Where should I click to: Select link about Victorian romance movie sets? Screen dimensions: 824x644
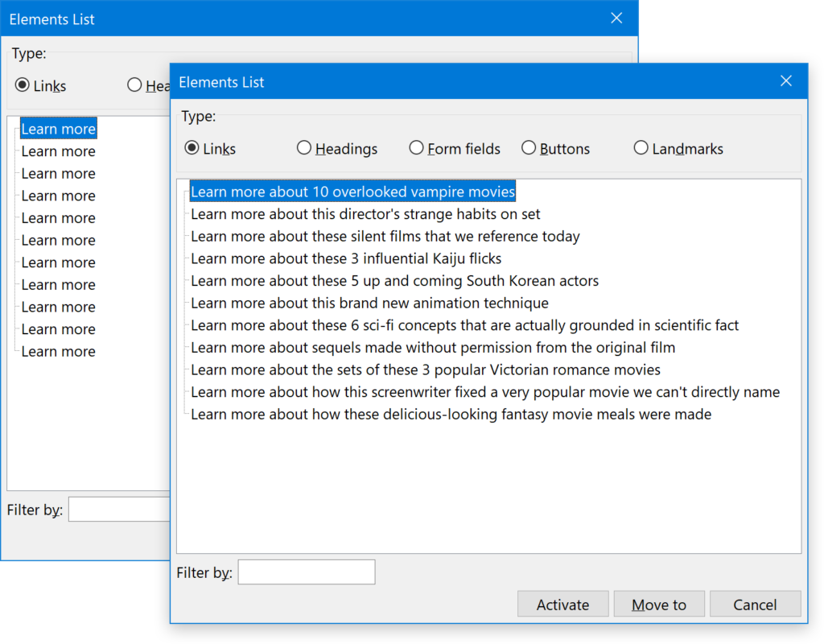pyautogui.click(x=426, y=369)
